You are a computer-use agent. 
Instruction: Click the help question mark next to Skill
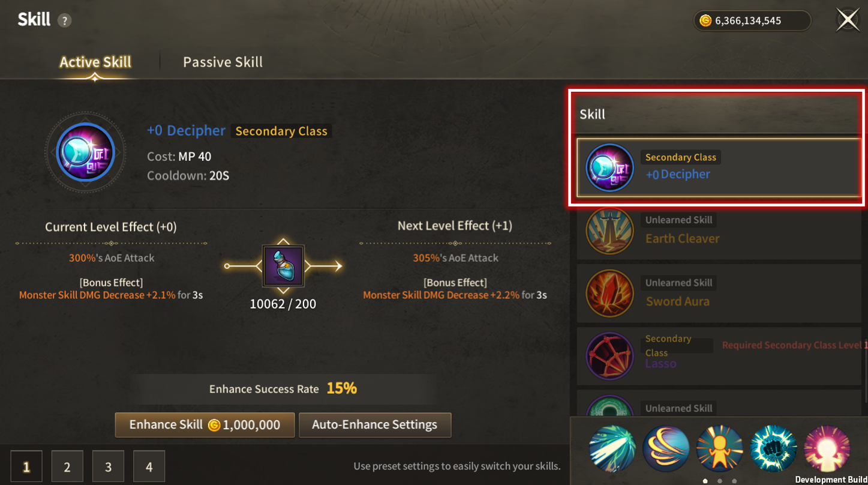[x=64, y=20]
